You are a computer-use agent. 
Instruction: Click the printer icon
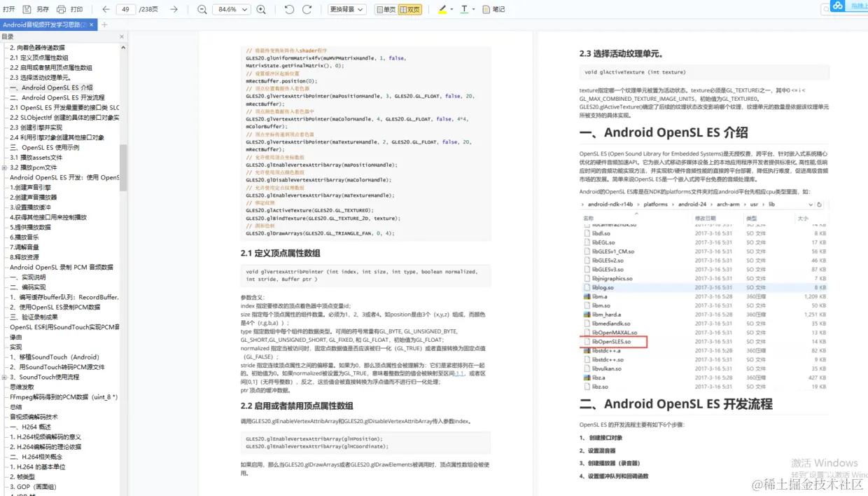[x=61, y=9]
